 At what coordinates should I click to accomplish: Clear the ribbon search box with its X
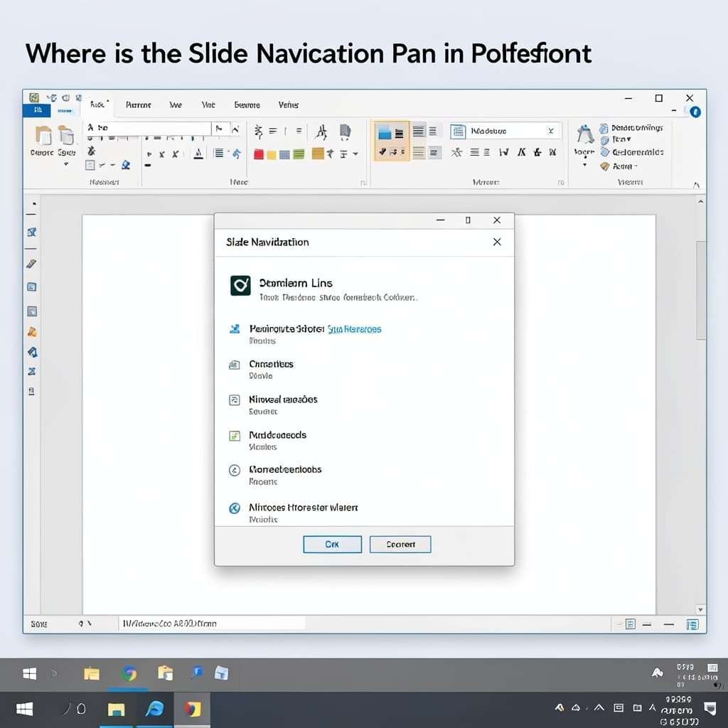tap(551, 131)
